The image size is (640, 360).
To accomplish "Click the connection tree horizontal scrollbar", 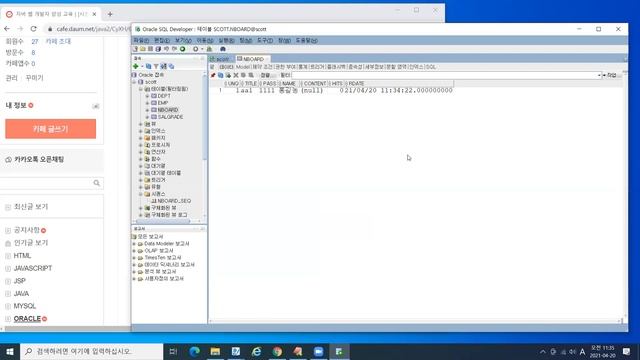I will 163,221.
